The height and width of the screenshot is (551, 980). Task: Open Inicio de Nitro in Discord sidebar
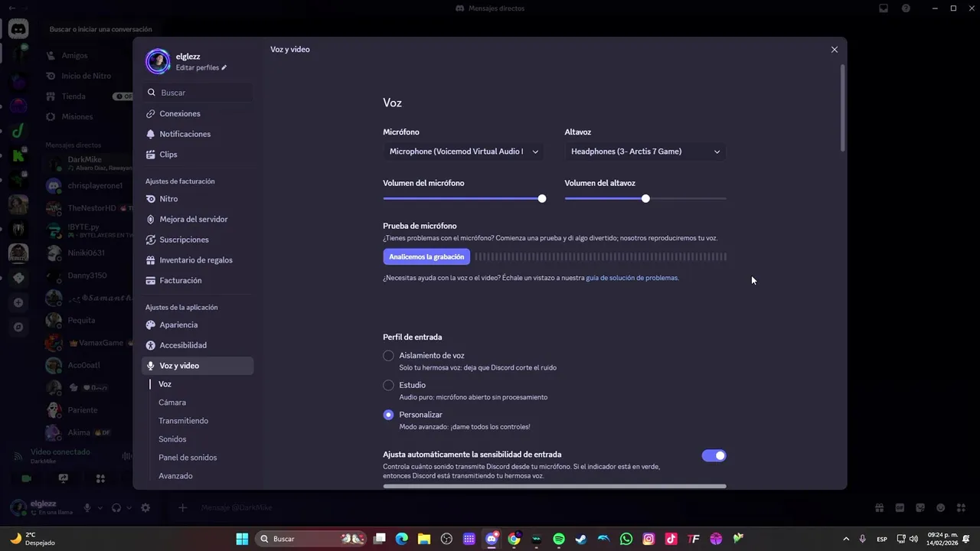point(86,76)
